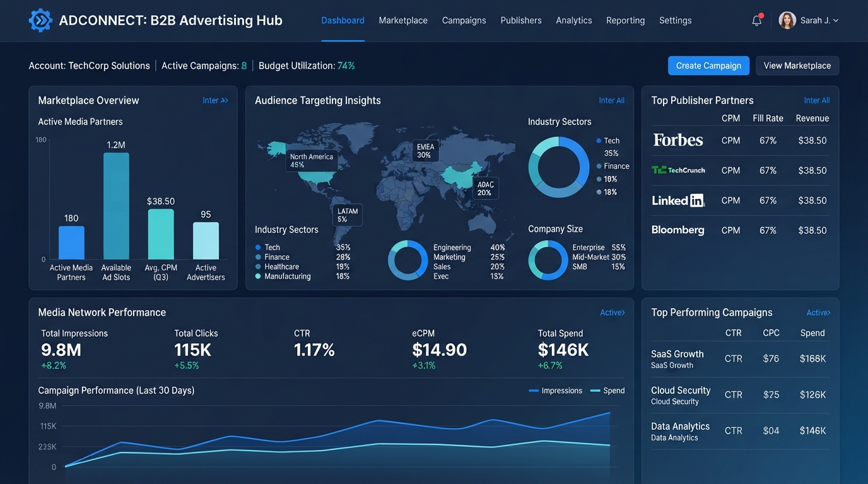Image resolution: width=868 pixels, height=484 pixels.
Task: Click the Engineering 40% legend entry
Action: click(469, 248)
